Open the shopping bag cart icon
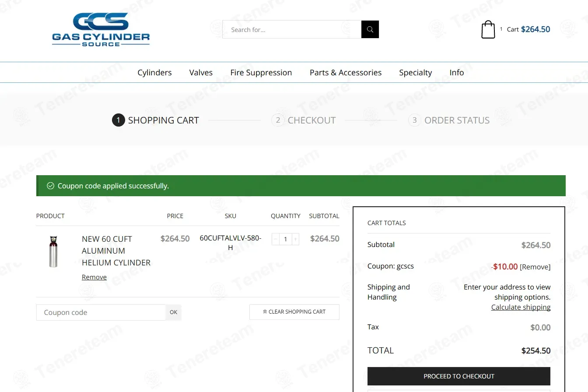 (x=488, y=30)
